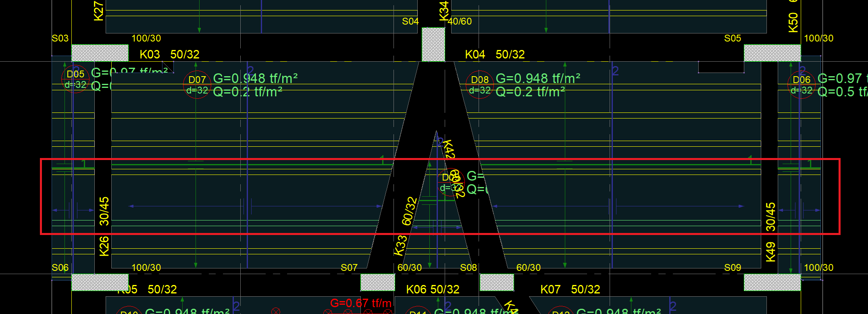Select the vertical K49 beam label
The image size is (868, 314).
tap(770, 252)
